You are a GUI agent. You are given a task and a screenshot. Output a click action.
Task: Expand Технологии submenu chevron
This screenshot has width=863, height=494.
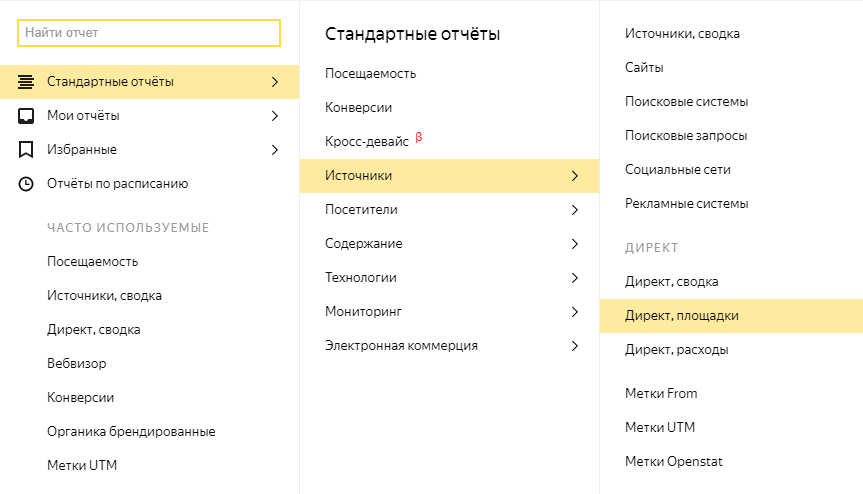[x=574, y=278]
